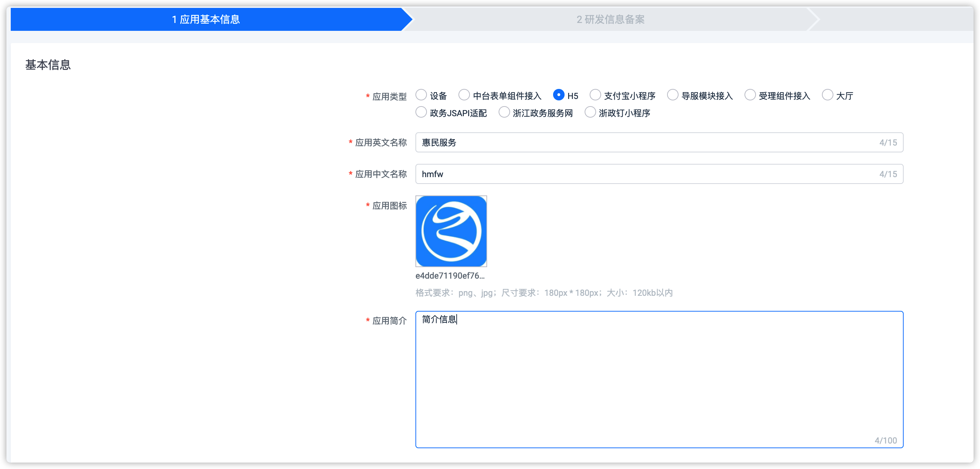Click the uploaded blue app icon thumbnail
The height and width of the screenshot is (469, 980).
pyautogui.click(x=451, y=231)
